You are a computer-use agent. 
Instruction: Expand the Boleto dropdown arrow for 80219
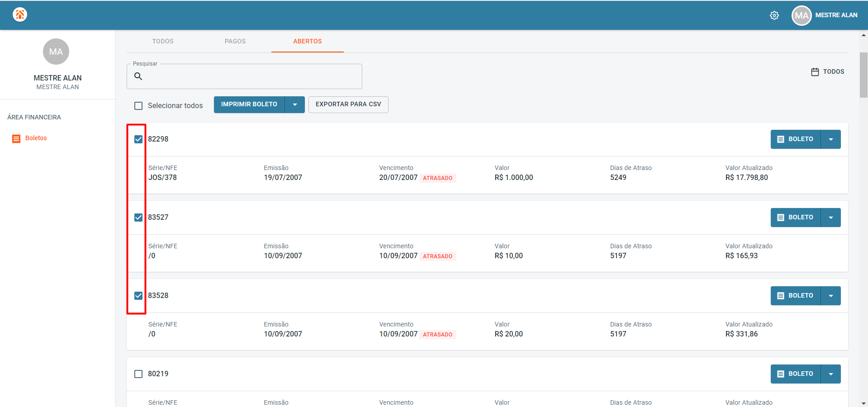click(831, 374)
